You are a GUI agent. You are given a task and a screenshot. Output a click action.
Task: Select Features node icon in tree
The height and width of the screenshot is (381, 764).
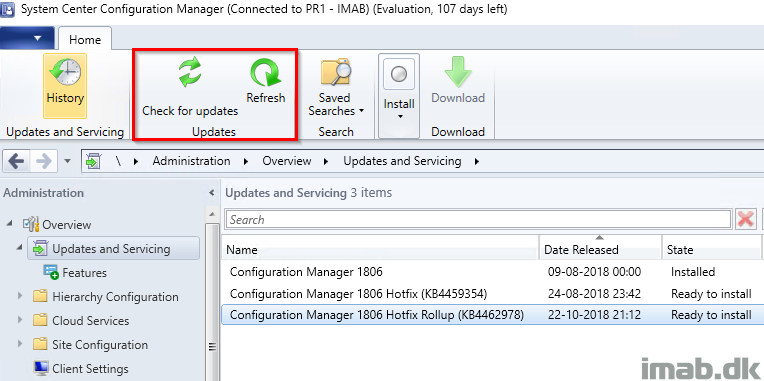(x=51, y=272)
